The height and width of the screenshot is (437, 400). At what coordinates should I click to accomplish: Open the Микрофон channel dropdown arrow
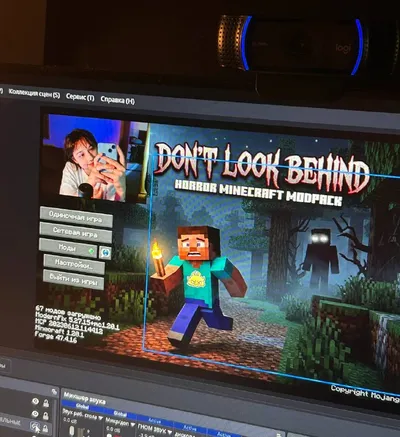click(x=132, y=425)
